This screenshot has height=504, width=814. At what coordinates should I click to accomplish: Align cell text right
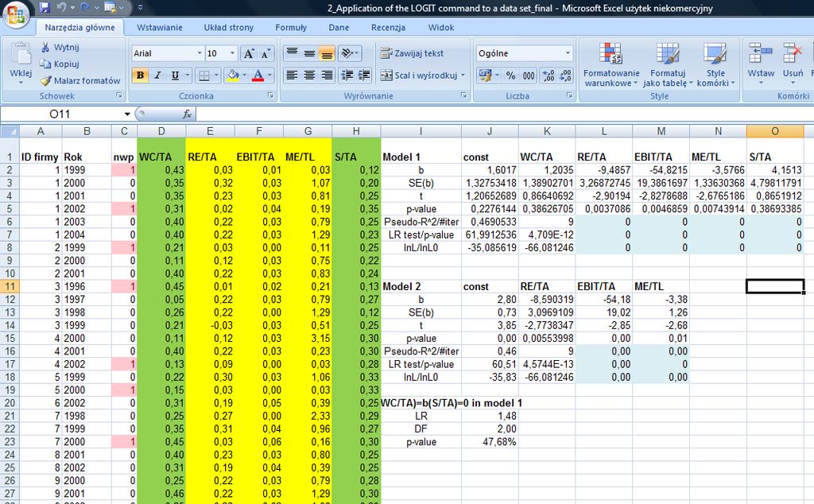click(x=327, y=76)
